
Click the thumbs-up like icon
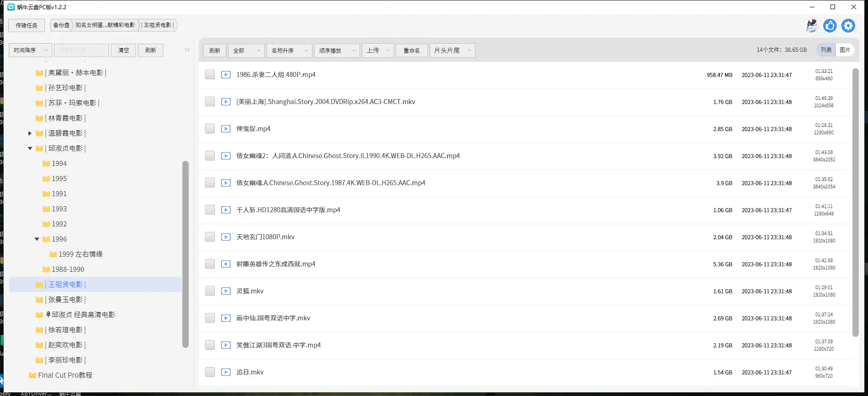point(830,26)
